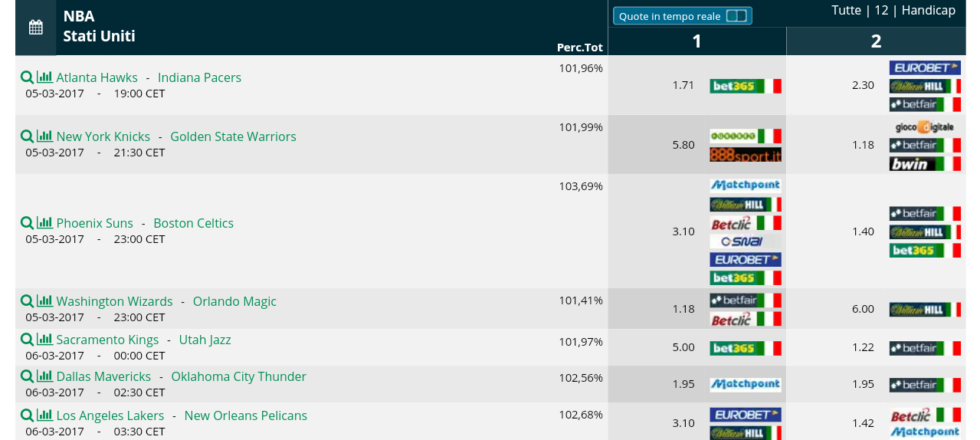980x440 pixels.
Task: Open Washington Wizards team link
Action: [x=115, y=301]
